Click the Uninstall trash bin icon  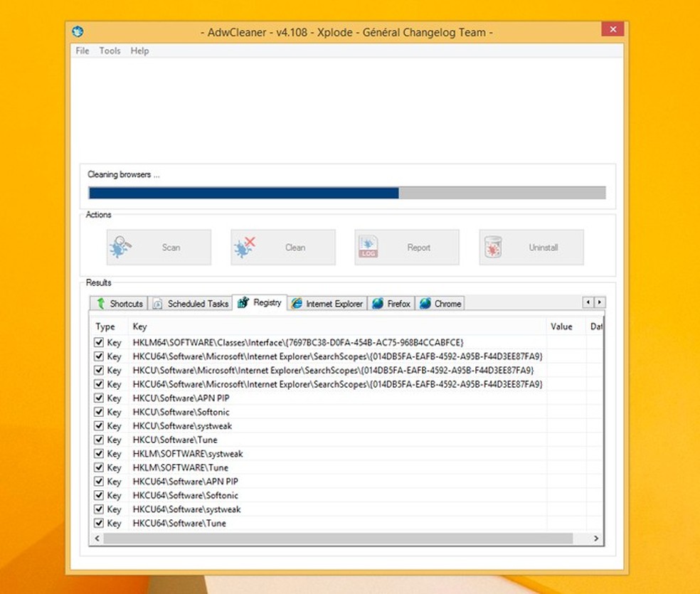[x=493, y=247]
